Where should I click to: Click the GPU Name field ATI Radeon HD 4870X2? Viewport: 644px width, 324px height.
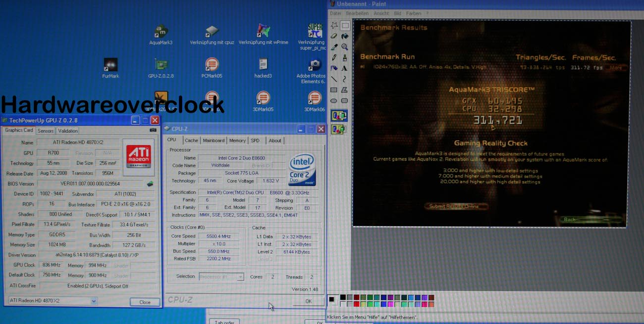tap(79, 142)
